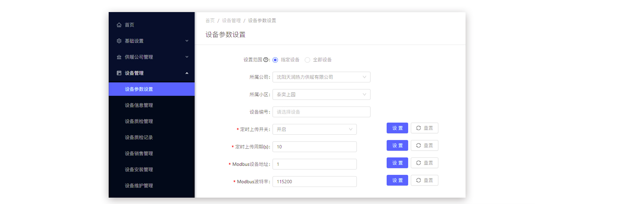Open 设备质检记录 in the sidebar
Viewport: 644px width, 204px height.
pyautogui.click(x=139, y=137)
